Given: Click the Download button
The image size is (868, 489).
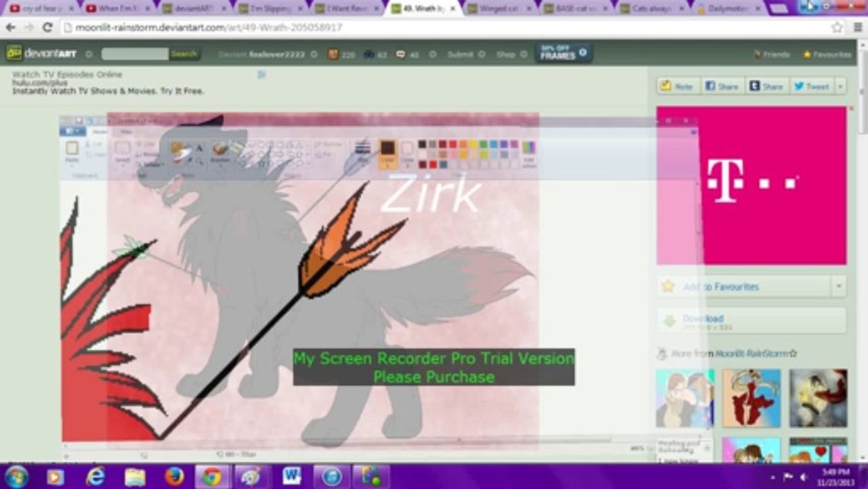Looking at the screenshot, I should tap(751, 321).
